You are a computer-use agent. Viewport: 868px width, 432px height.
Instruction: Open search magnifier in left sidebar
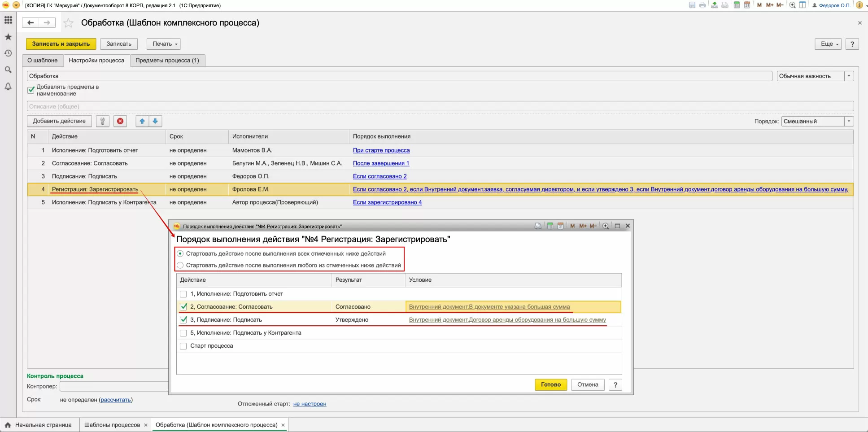tap(8, 70)
